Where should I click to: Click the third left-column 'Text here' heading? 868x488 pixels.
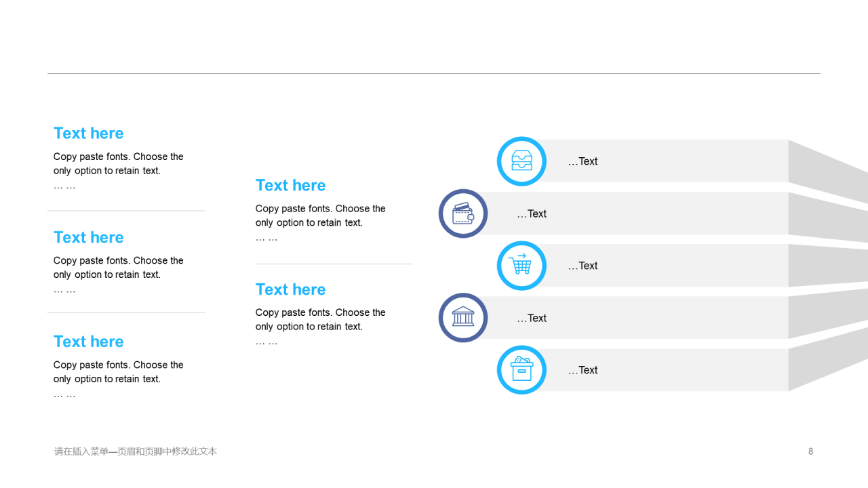(89, 342)
